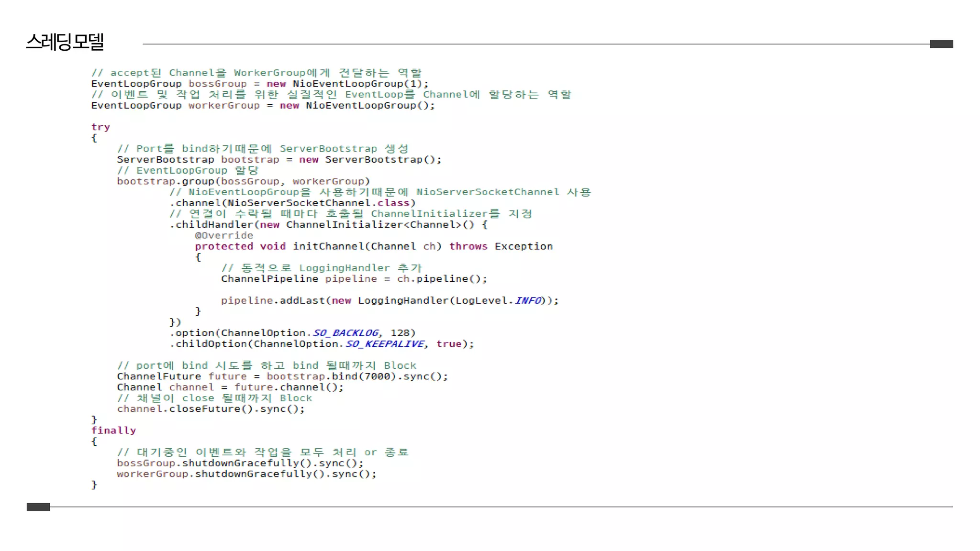Click the initChannel method name
Viewport: 980px width, 551px height.
point(328,246)
